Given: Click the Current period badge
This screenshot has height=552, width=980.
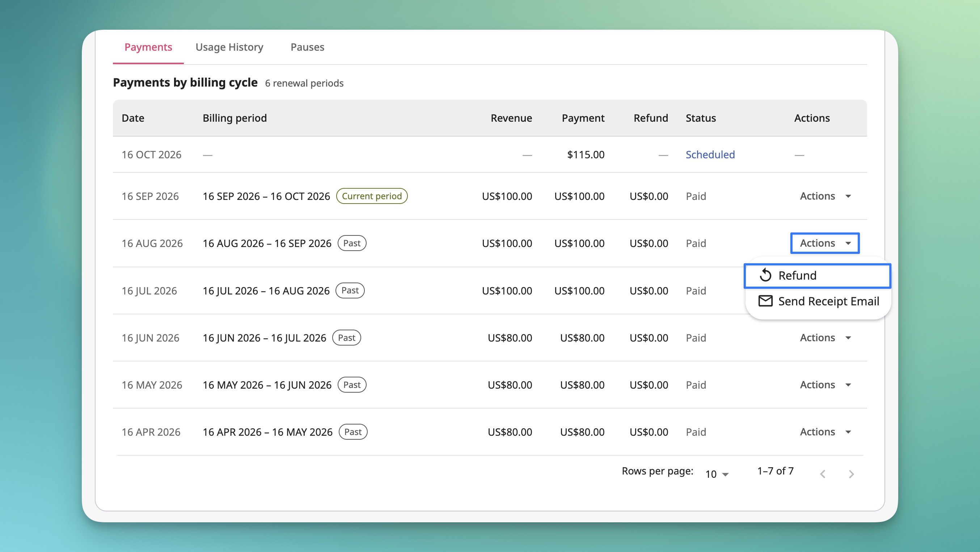Looking at the screenshot, I should pos(372,196).
